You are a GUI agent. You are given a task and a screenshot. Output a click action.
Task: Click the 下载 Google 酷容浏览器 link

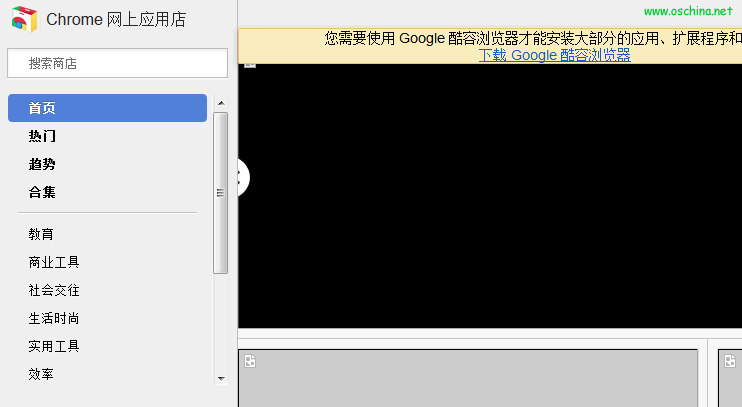pyautogui.click(x=555, y=55)
